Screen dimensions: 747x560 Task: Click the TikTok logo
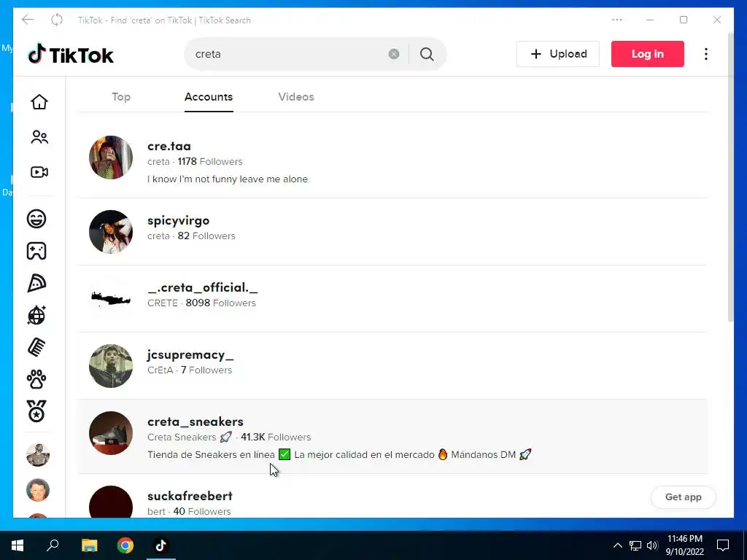tap(71, 54)
